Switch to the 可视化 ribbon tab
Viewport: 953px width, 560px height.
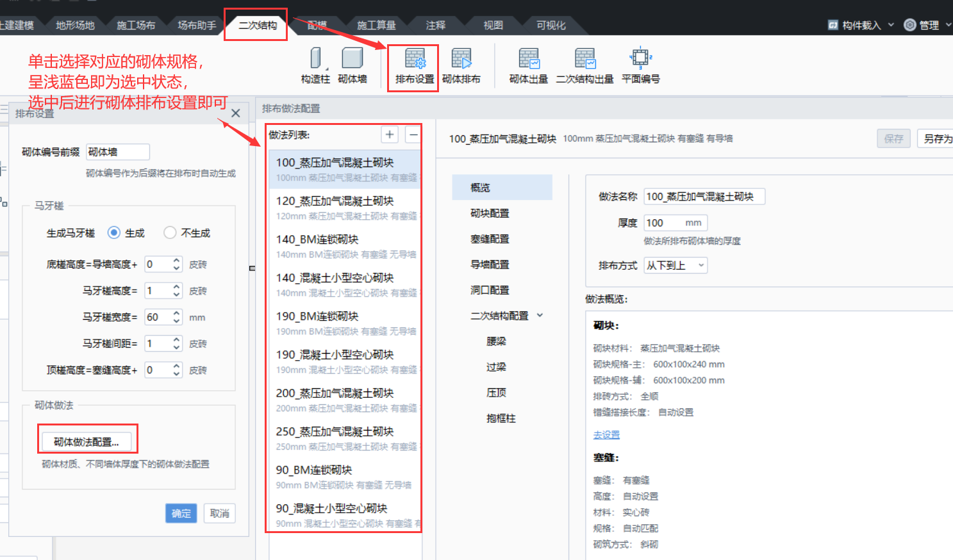click(551, 25)
